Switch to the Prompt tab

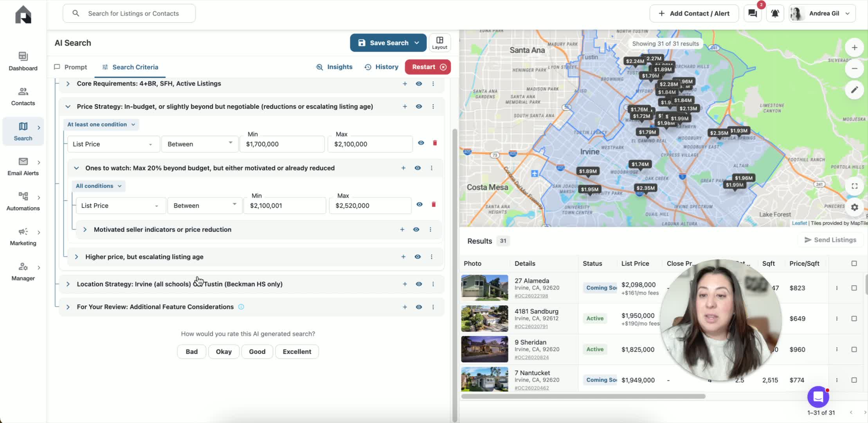(70, 67)
